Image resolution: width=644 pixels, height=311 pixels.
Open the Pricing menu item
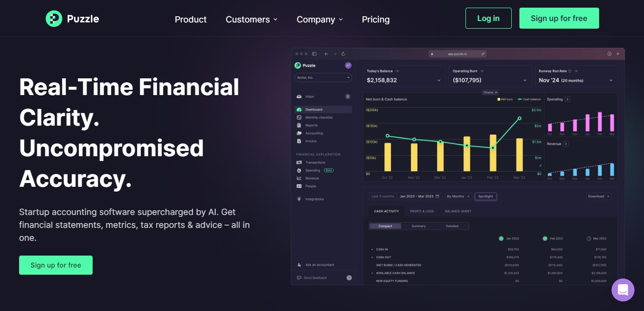(x=376, y=20)
